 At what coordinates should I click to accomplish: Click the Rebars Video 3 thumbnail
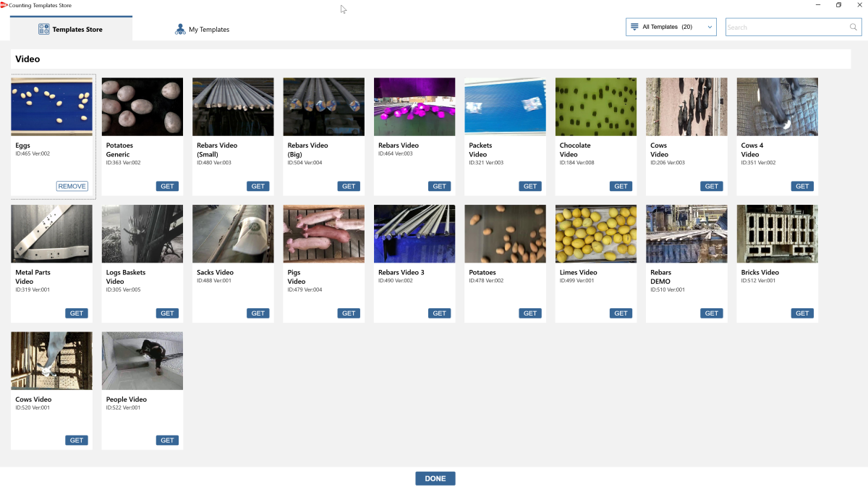click(x=414, y=234)
